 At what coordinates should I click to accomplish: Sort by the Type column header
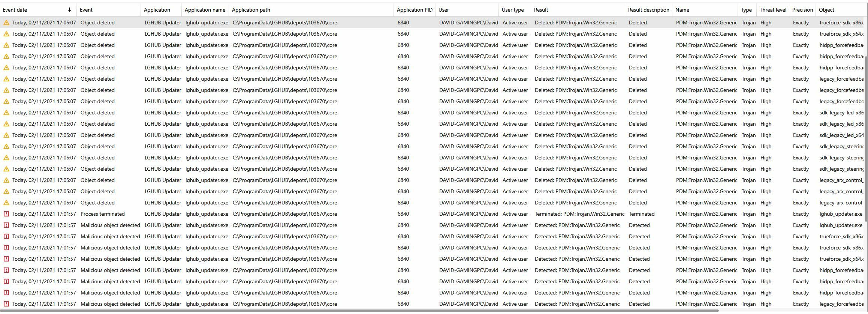click(747, 10)
